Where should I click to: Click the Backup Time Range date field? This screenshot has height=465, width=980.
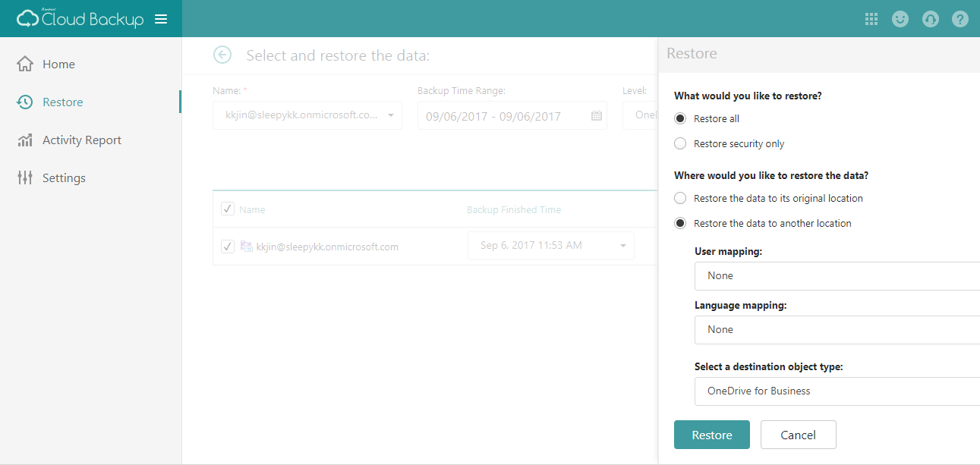[512, 115]
